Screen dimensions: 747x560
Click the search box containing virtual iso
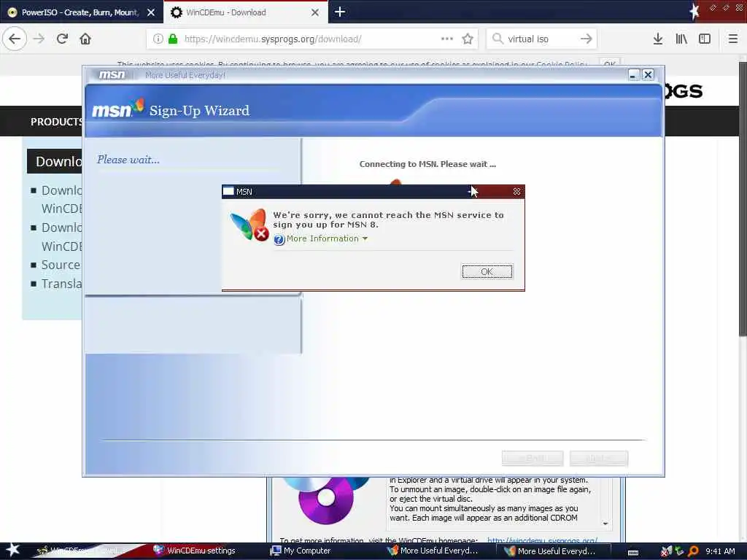coord(541,39)
